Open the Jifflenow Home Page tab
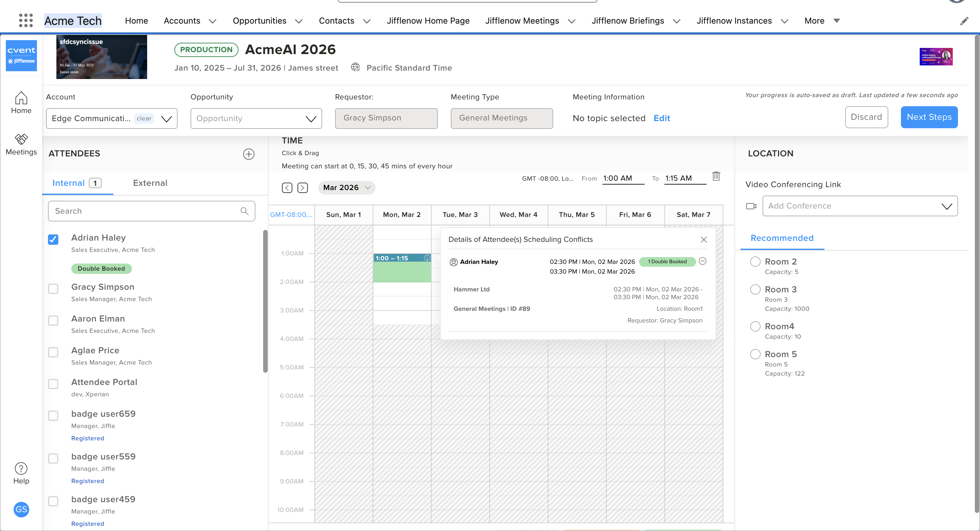This screenshot has width=980, height=531. coord(428,21)
